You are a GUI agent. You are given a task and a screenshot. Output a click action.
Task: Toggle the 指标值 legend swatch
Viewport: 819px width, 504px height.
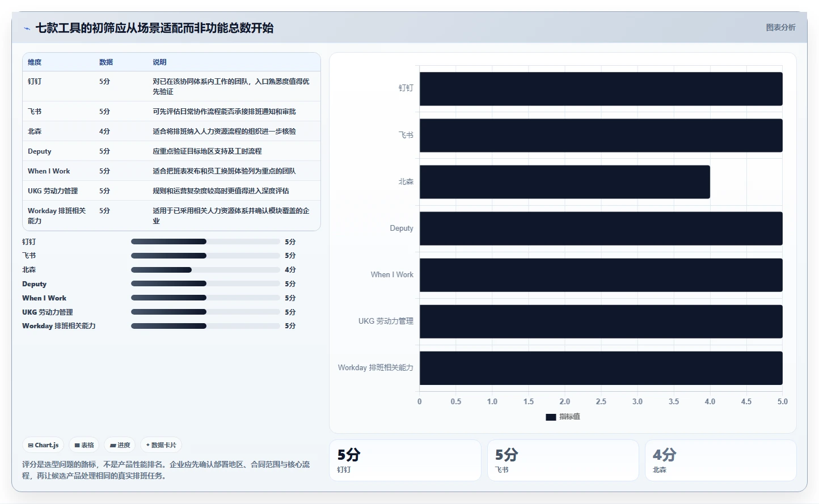(x=551, y=417)
